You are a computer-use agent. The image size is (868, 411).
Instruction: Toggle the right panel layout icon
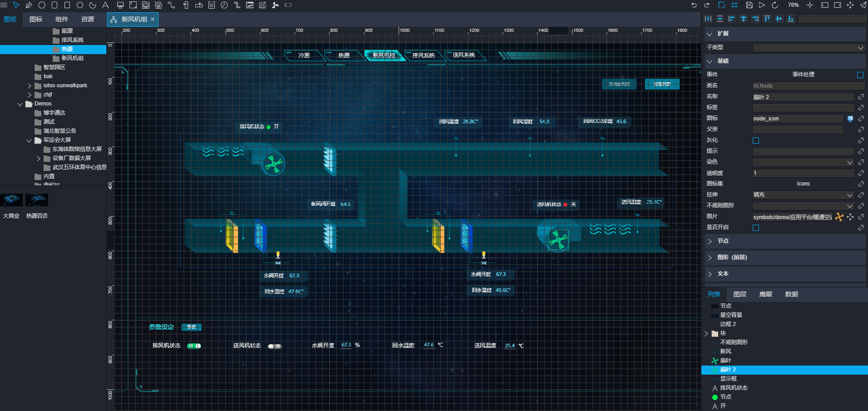pyautogui.click(x=838, y=5)
